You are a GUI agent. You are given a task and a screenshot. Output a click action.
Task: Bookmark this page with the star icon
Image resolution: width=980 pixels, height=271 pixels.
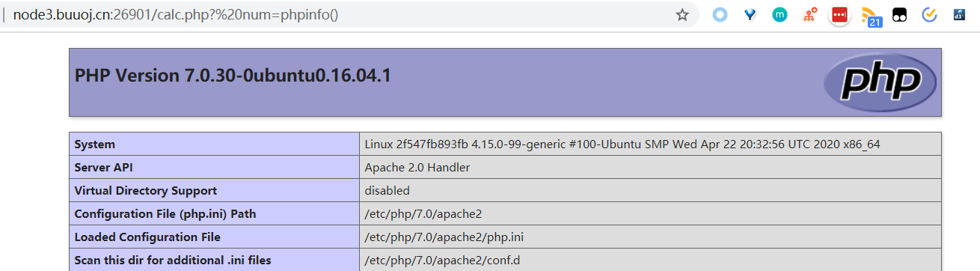[x=682, y=15]
